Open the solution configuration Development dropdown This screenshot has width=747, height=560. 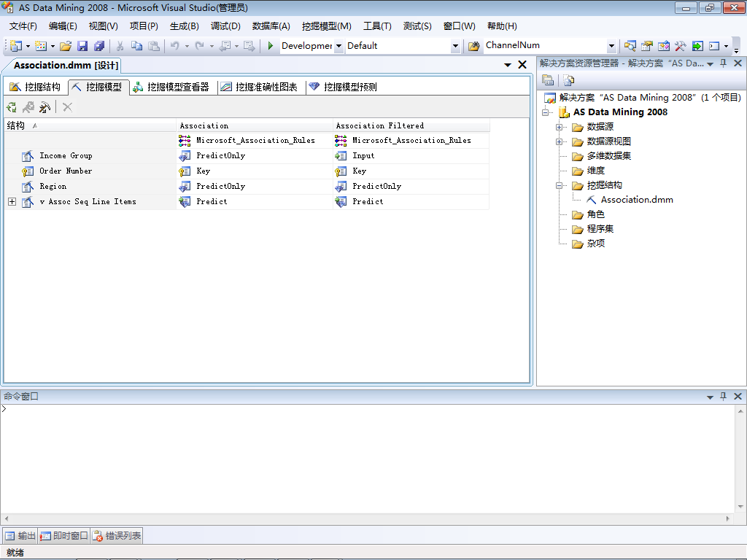(x=338, y=46)
